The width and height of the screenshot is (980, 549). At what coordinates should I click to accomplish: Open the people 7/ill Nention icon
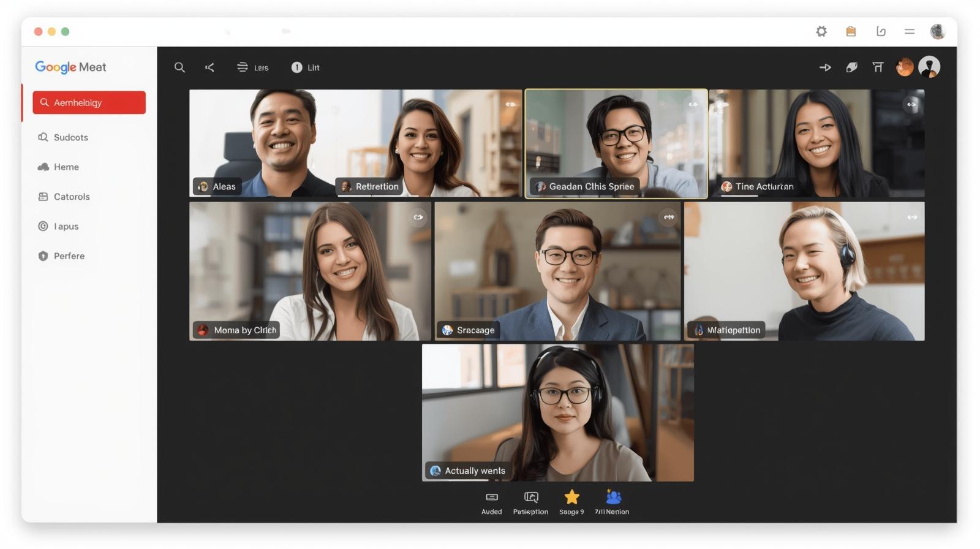click(613, 497)
